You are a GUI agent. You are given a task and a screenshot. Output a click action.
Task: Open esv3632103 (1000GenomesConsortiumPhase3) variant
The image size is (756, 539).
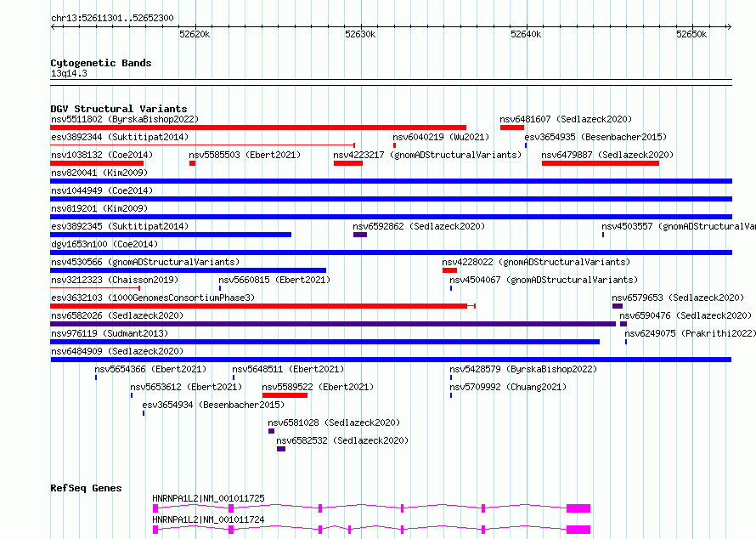pyautogui.click(x=153, y=298)
